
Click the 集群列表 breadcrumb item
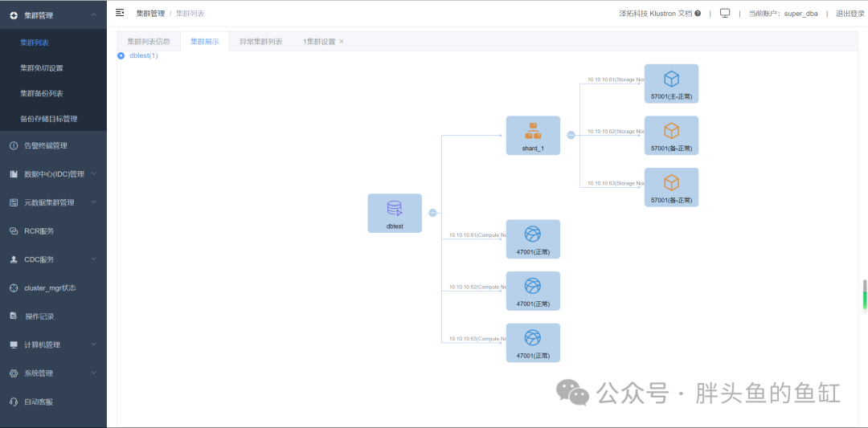(x=190, y=14)
